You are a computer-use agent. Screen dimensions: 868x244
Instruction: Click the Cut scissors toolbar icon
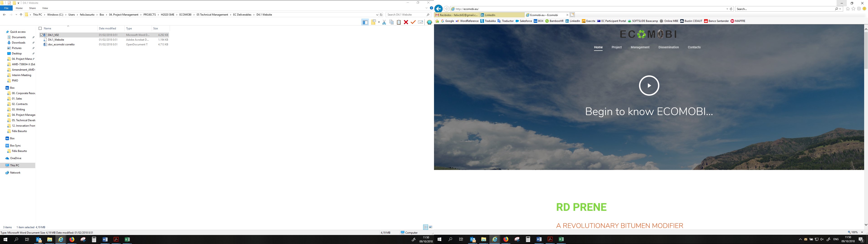384,22
